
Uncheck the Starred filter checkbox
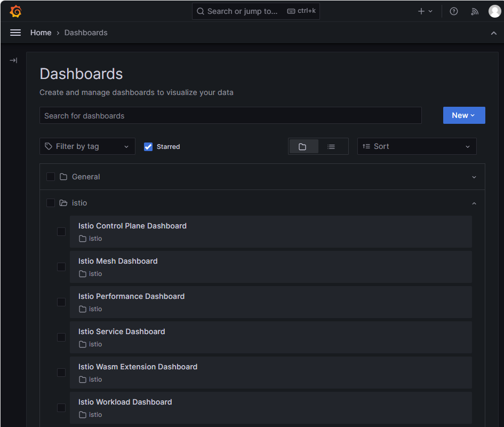click(x=148, y=147)
